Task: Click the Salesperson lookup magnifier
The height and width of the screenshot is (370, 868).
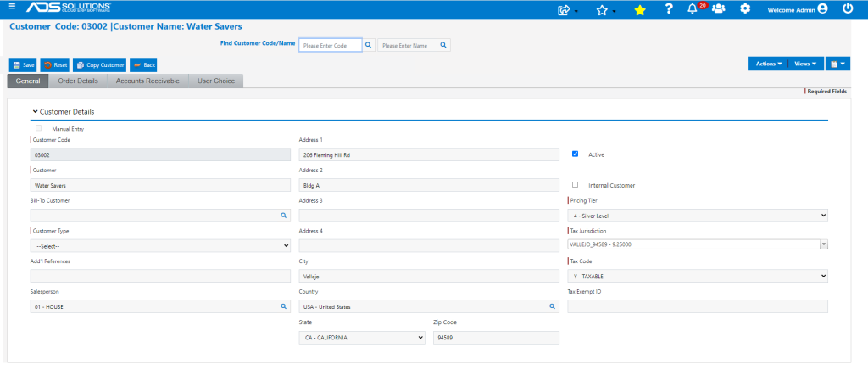Action: coord(283,306)
